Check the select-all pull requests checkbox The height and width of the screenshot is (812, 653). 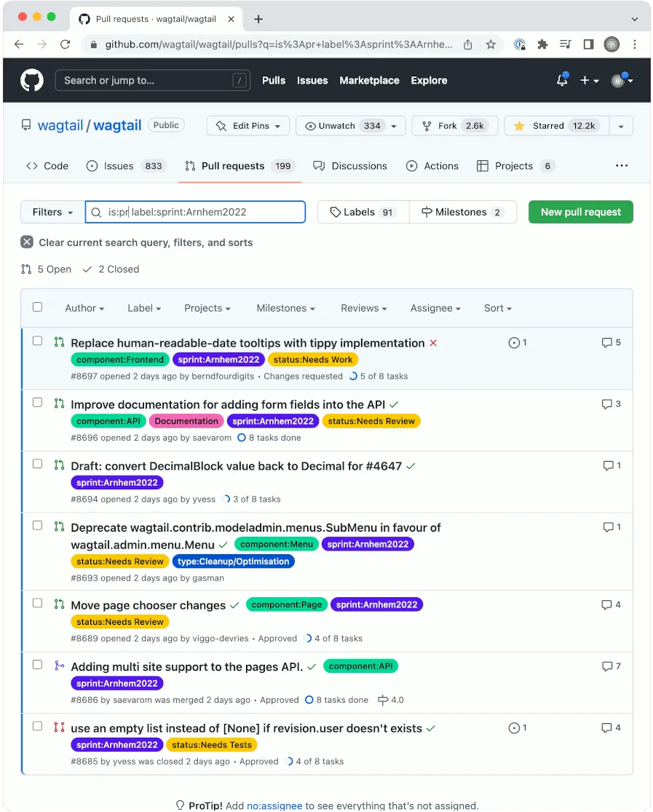point(37,307)
